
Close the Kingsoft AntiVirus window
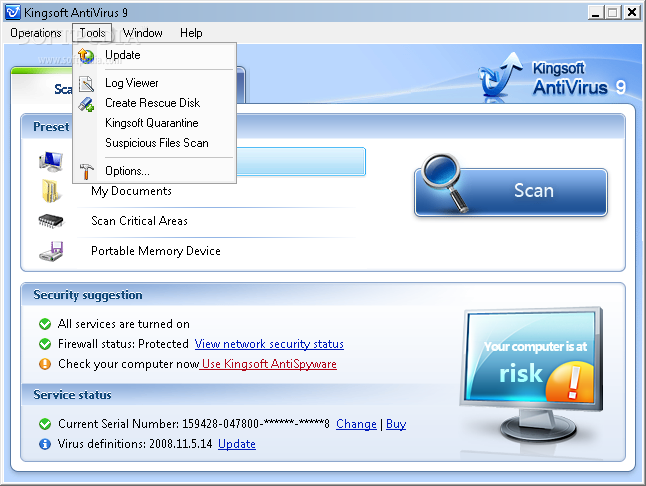(631, 13)
